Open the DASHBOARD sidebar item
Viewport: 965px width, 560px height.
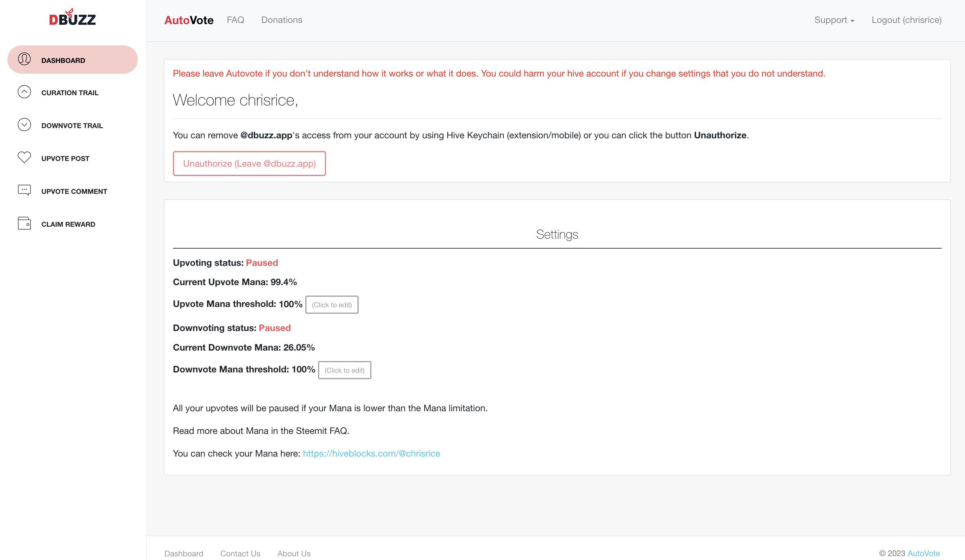pos(72,60)
